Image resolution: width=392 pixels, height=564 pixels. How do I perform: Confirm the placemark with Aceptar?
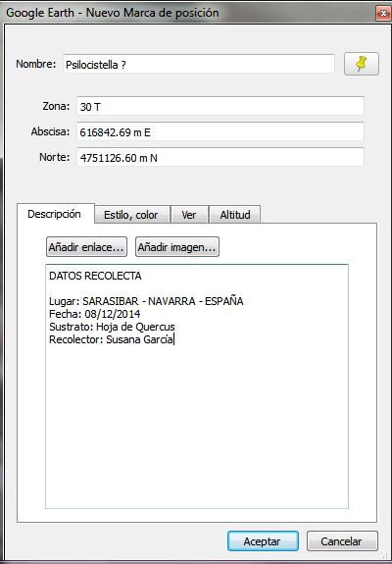(x=263, y=541)
